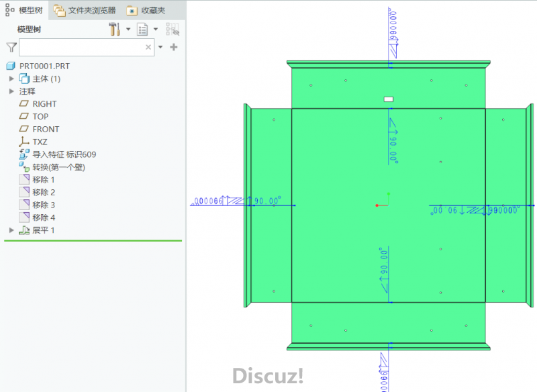Screen dimensions: 537x392
Task: Expand the 注释 node
Action: pos(11,91)
